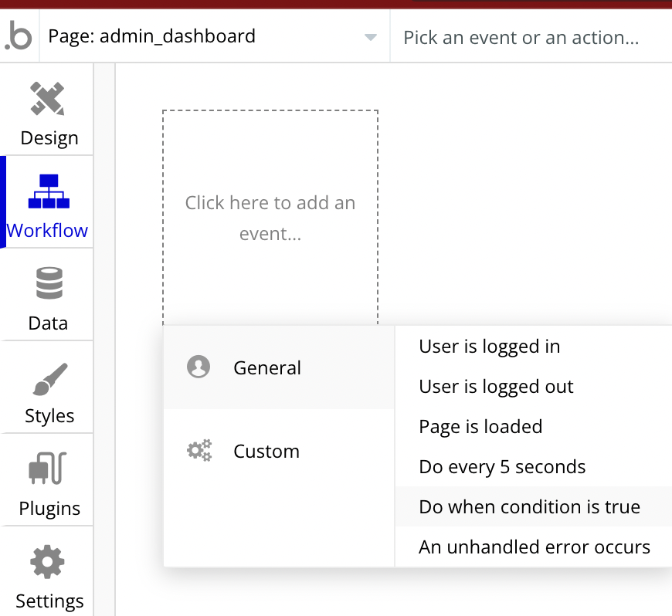Open the Design tab pencil-ruler icon
The image size is (672, 616).
[47, 99]
